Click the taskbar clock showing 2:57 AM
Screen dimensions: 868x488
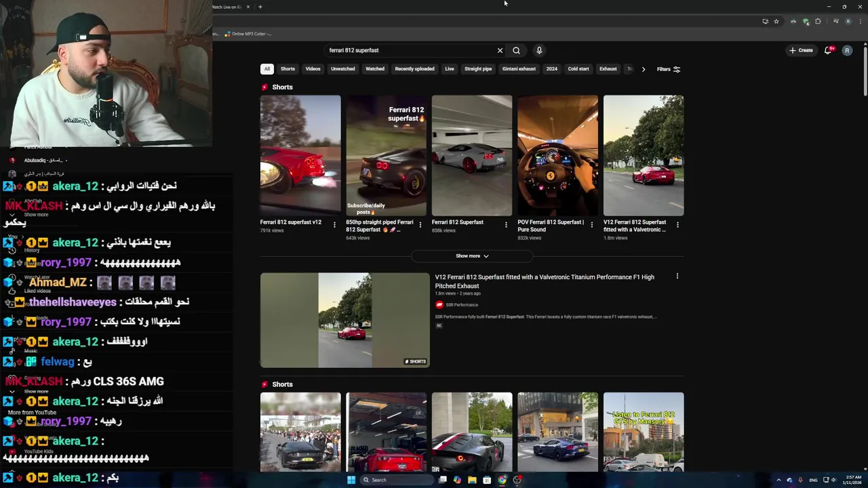click(x=852, y=480)
